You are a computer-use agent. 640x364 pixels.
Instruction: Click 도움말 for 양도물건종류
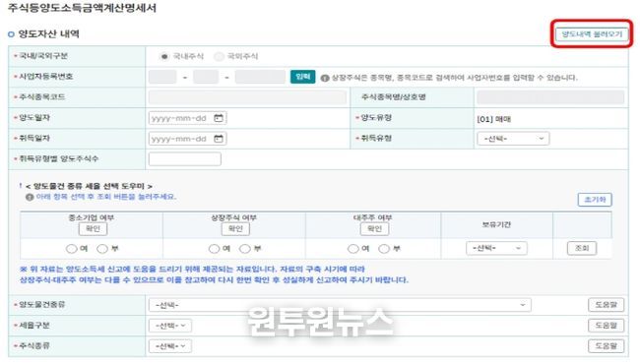pyautogui.click(x=606, y=305)
